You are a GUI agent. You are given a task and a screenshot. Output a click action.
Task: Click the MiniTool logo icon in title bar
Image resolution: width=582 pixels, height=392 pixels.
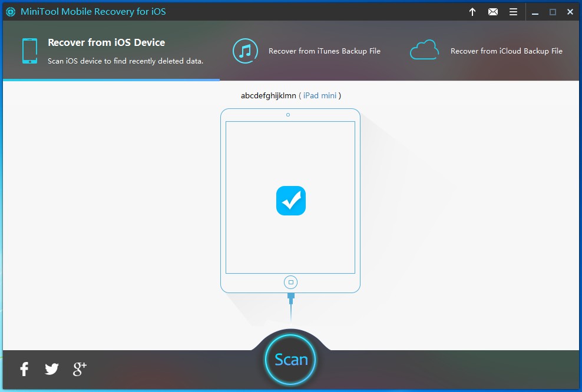click(x=11, y=12)
